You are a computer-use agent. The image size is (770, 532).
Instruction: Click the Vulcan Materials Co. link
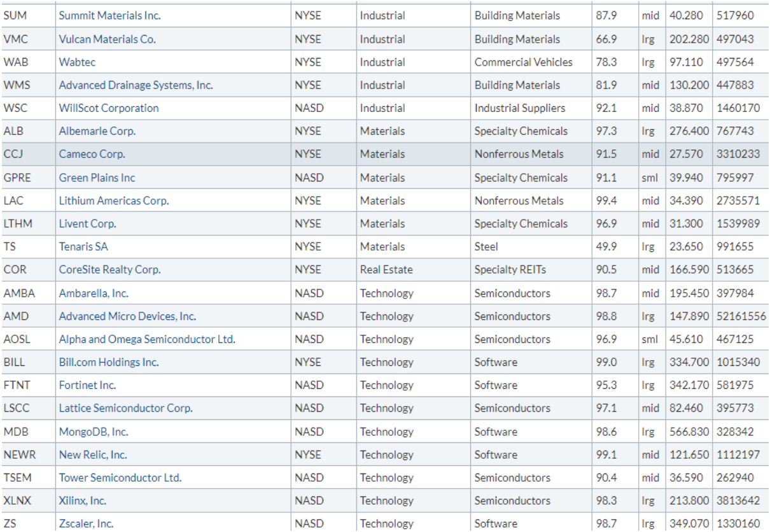point(108,39)
